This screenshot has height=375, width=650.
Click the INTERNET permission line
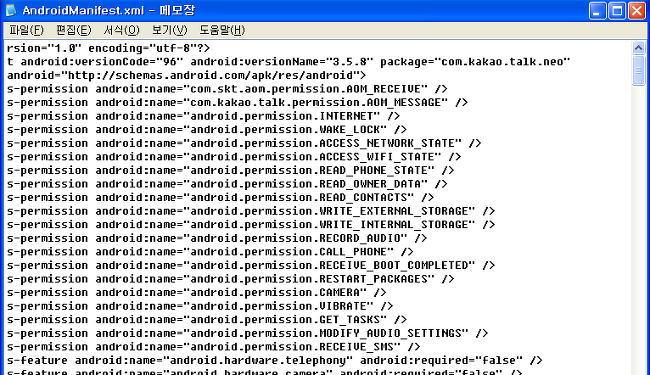coord(204,116)
